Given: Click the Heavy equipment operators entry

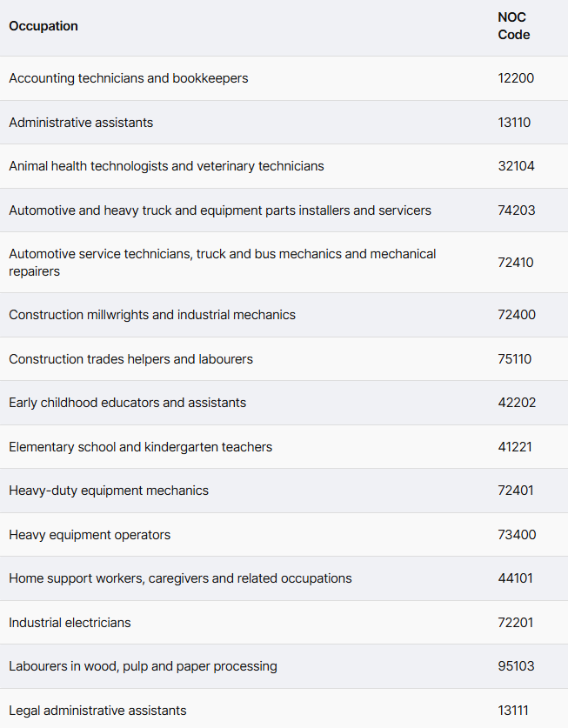Looking at the screenshot, I should click(x=90, y=535).
